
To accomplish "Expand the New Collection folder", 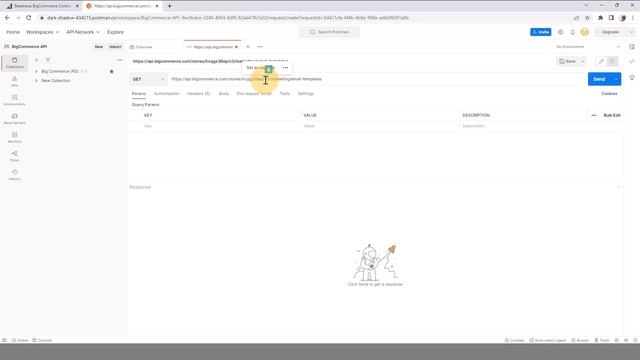I will click(36, 81).
